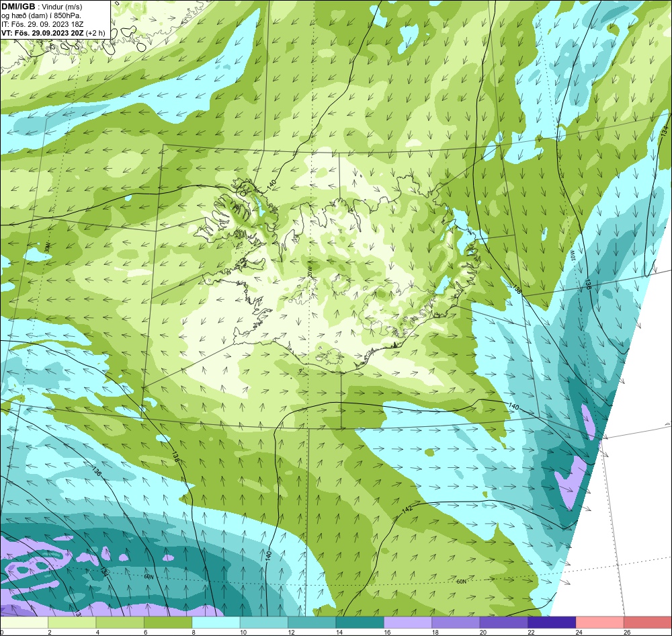Image resolution: width=672 pixels, height=636 pixels.
Task: Click the 24–26 m/s pink legend swatch
Action: point(600,622)
